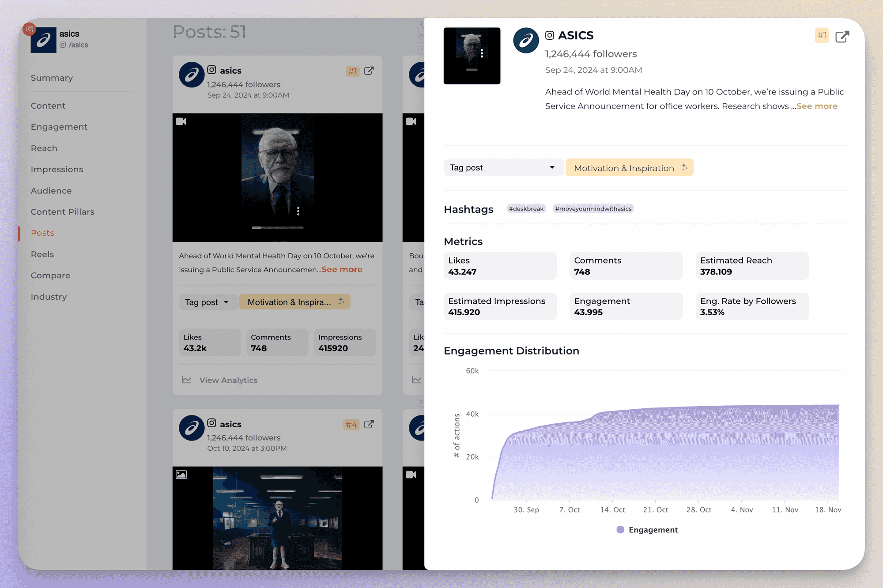Screen dimensions: 883x588
Task: Click See more on post #1 card caption
Action: coord(342,269)
